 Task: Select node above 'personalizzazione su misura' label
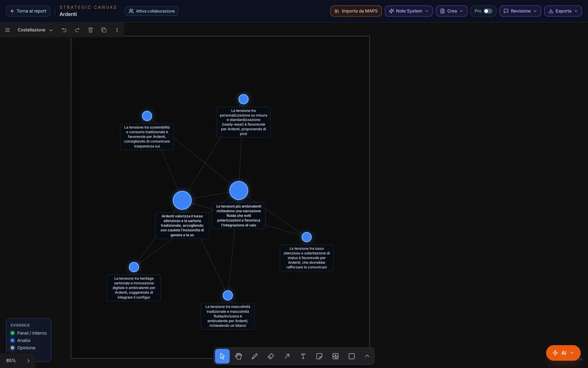244,99
